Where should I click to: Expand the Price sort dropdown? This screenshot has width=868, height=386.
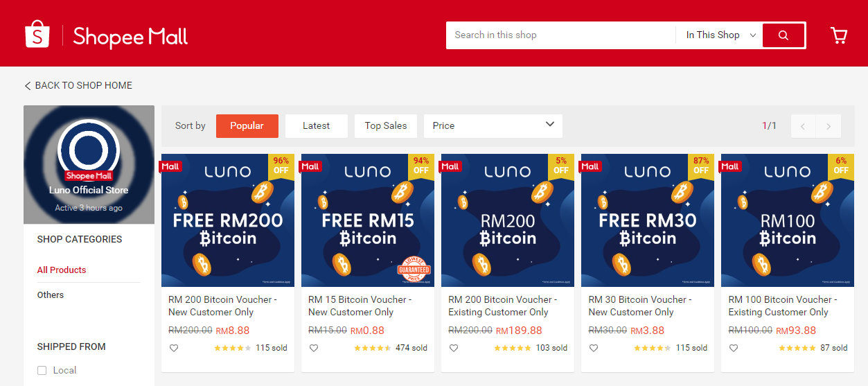pos(493,125)
